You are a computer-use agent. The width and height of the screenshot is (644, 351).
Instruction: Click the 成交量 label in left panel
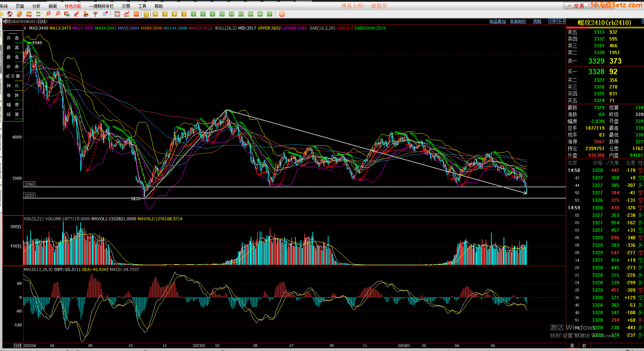pos(13,76)
